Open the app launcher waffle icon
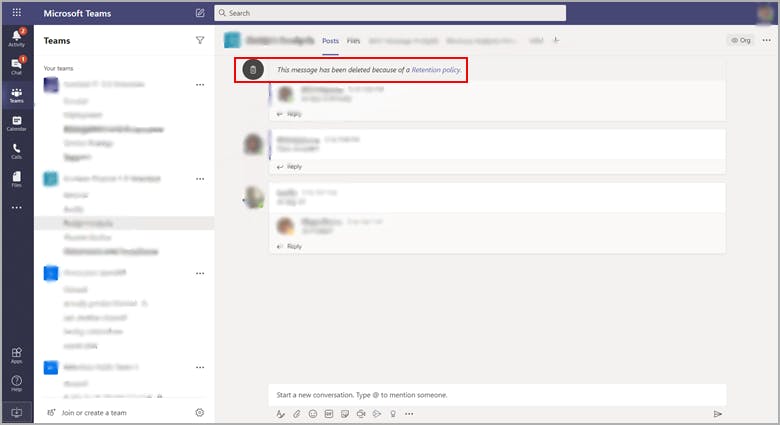This screenshot has height=425, width=780. pyautogui.click(x=16, y=13)
